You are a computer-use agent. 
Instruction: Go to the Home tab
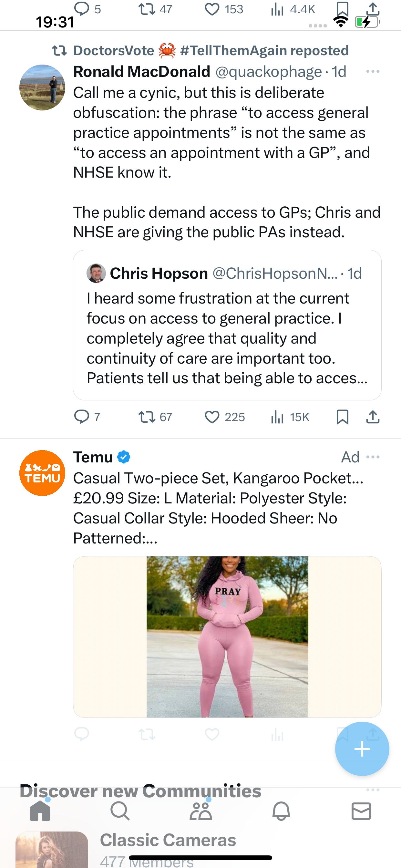point(40,811)
